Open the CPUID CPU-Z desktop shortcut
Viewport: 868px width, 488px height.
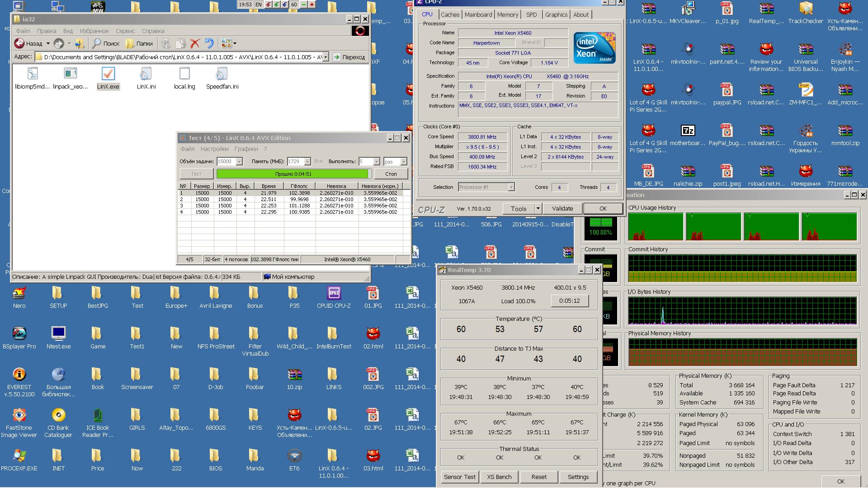pos(334,294)
